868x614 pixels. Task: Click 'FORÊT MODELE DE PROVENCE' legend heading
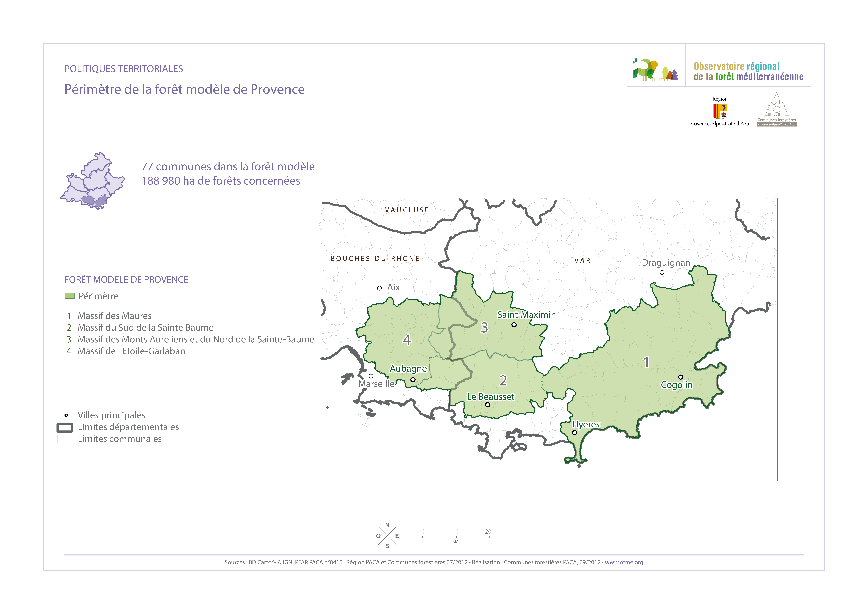[x=126, y=280]
